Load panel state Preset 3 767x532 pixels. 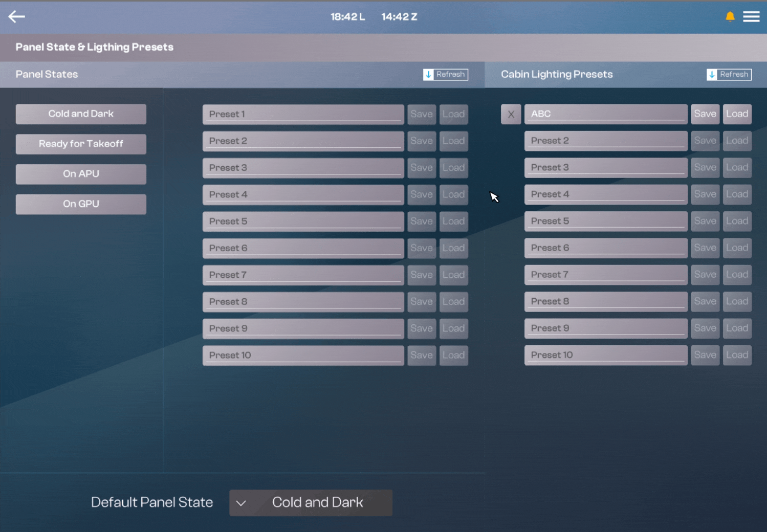coord(454,168)
